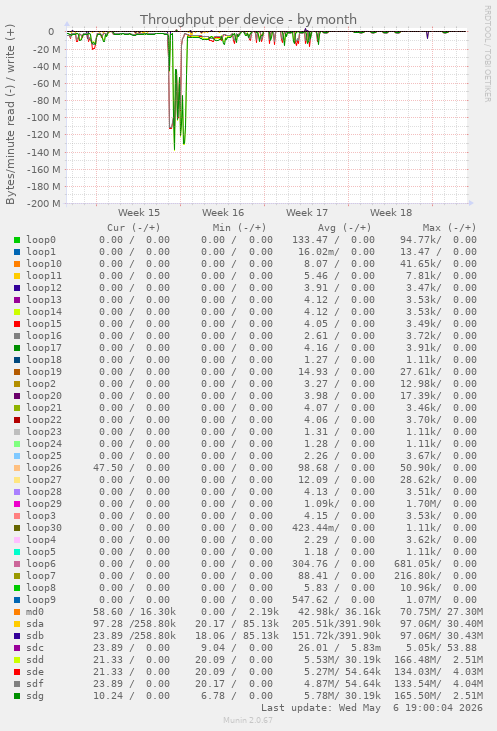Click the 'Week 15' axis label

pos(139,213)
